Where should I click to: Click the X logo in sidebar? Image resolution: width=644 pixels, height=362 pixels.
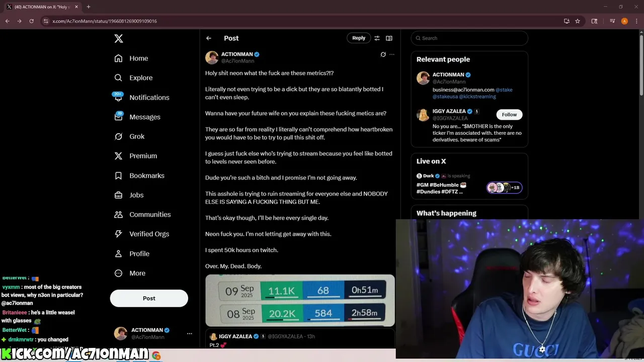(118, 39)
